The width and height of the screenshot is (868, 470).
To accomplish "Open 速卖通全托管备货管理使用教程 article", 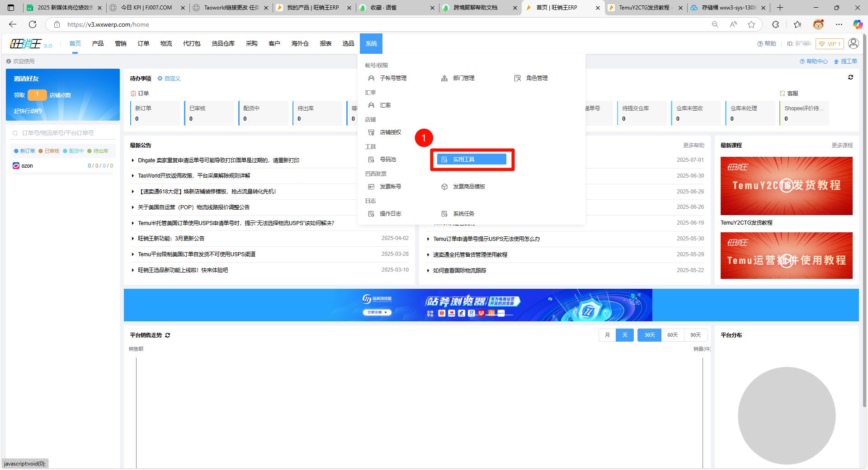I will [470, 255].
